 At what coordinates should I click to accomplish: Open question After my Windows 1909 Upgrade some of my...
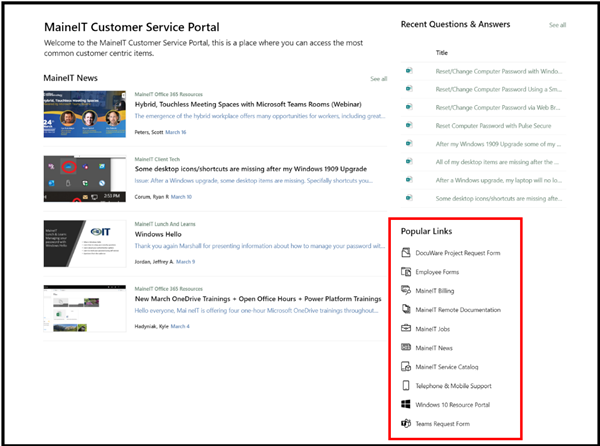click(498, 144)
